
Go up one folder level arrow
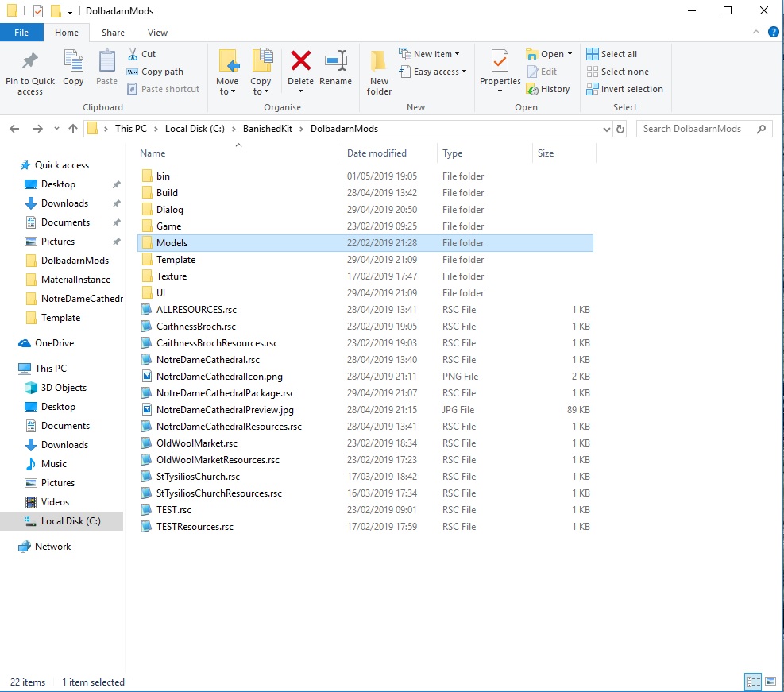click(x=73, y=129)
